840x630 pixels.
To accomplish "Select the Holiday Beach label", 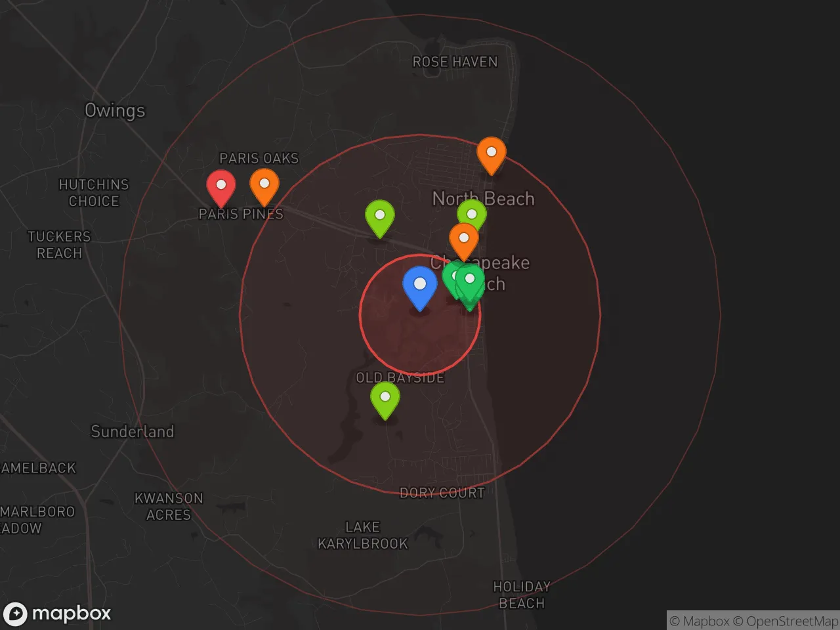I will point(522,595).
